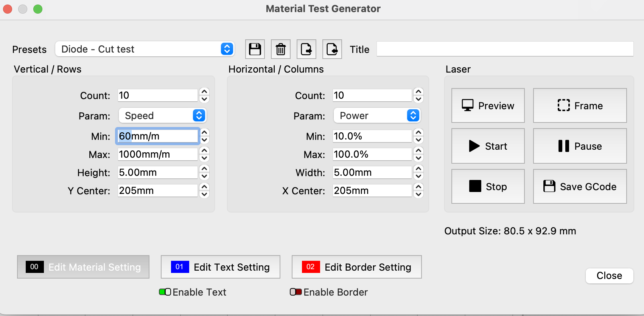
Task: Increase the Speed Max 1000mm/m value
Action: (204, 150)
